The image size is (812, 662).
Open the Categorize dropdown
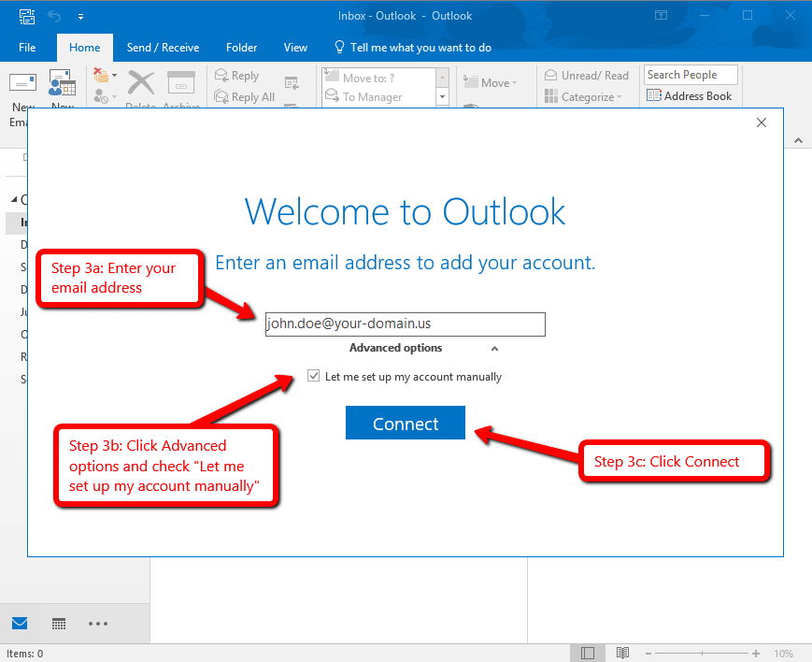583,97
